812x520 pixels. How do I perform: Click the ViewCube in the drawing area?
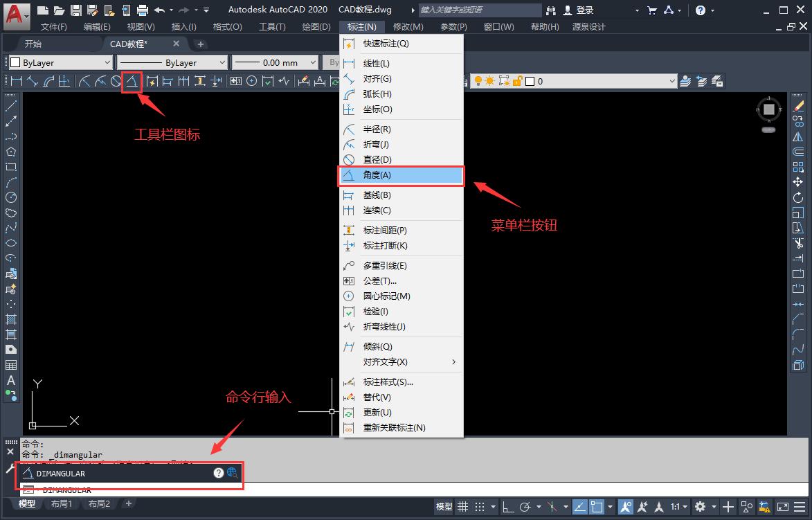pyautogui.click(x=768, y=111)
